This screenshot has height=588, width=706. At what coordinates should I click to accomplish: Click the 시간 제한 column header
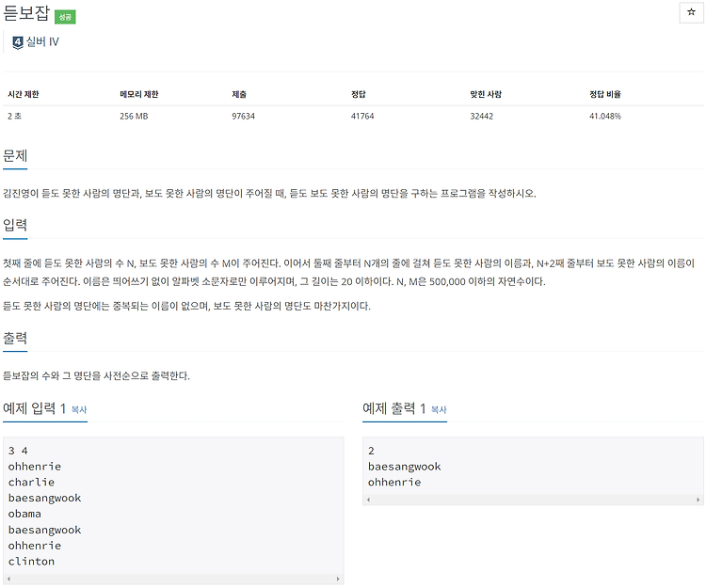click(x=24, y=94)
